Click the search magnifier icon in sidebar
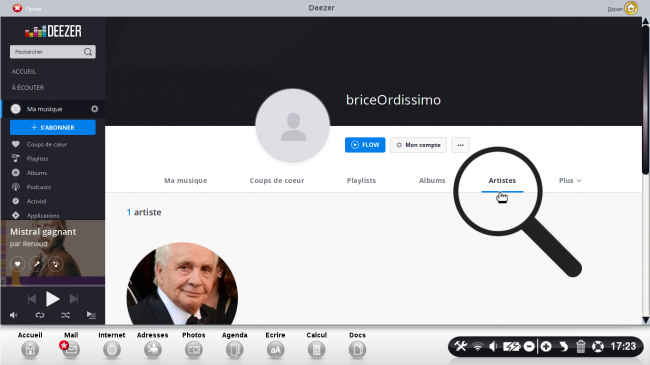This screenshot has height=365, width=650. (x=88, y=52)
